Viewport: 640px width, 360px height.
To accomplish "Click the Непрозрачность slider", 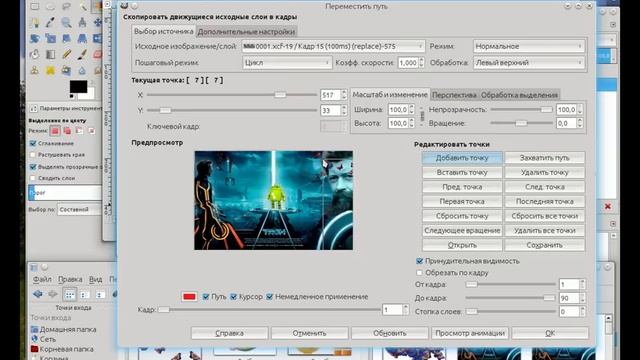I will click(521, 109).
